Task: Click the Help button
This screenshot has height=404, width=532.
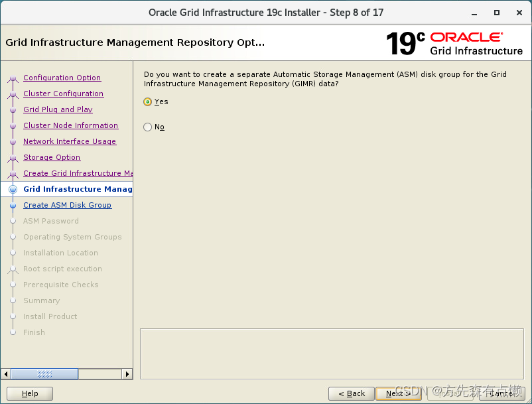Action: [30, 393]
